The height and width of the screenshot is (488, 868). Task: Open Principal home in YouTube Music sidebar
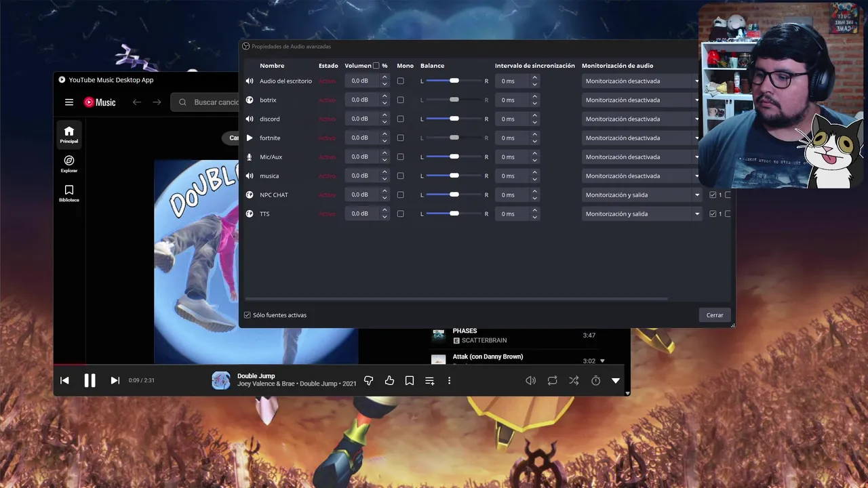click(69, 134)
